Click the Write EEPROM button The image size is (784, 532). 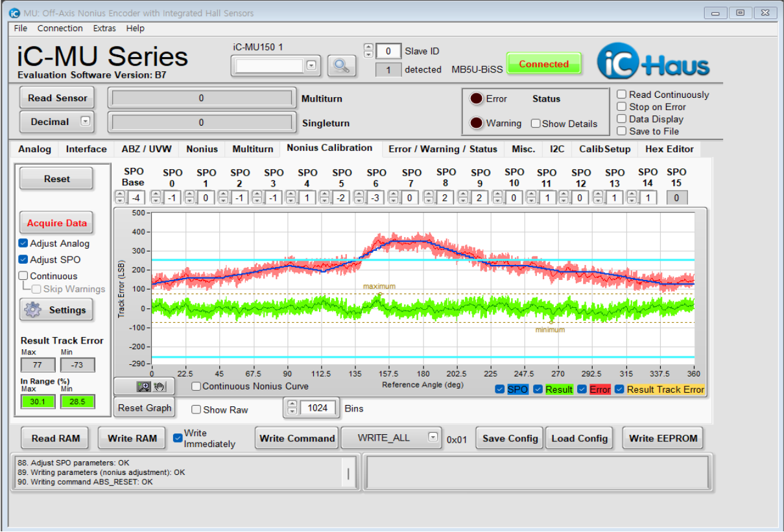pos(663,439)
